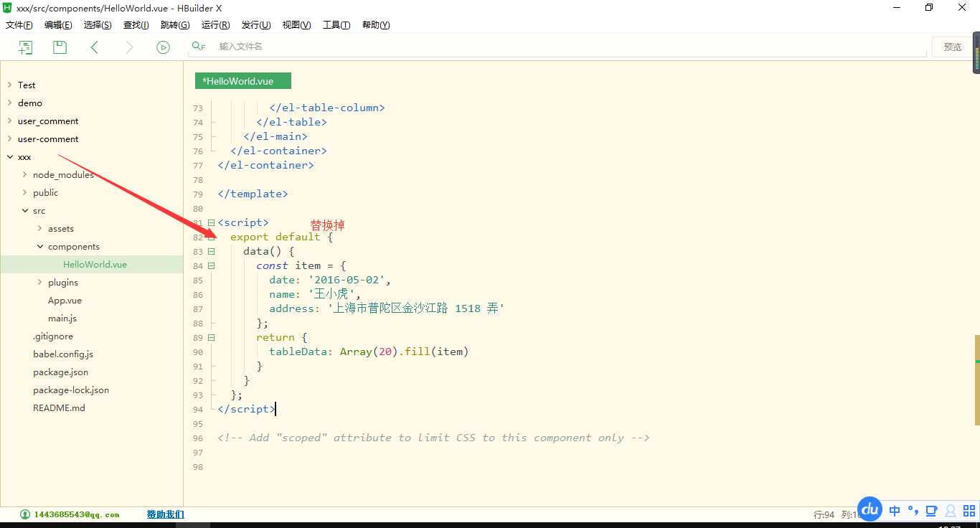
Task: Click the Baidu 'du' input method logo
Action: [x=870, y=509]
